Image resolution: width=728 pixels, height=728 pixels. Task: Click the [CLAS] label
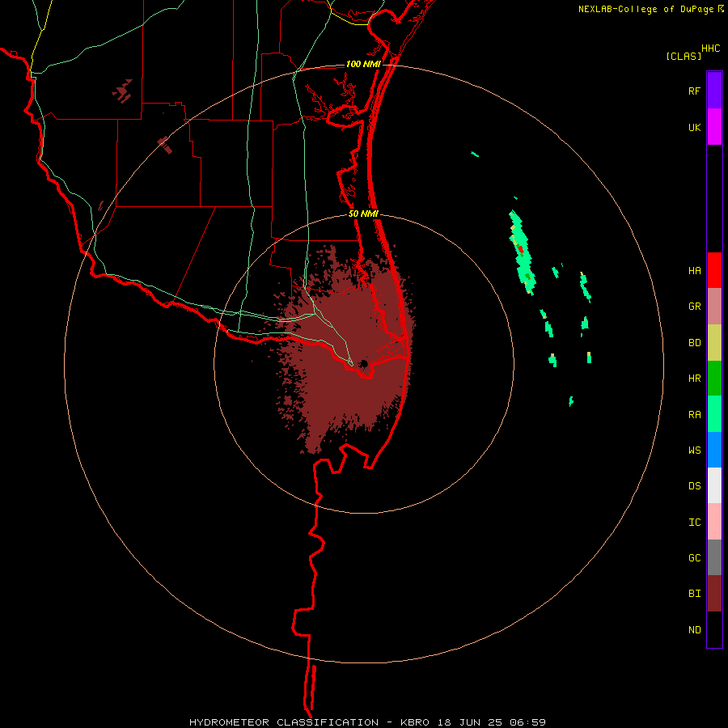point(684,56)
